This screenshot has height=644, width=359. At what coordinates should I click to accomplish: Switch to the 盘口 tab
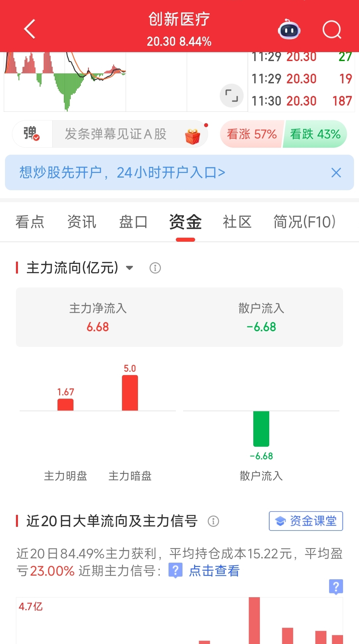pyautogui.click(x=133, y=222)
